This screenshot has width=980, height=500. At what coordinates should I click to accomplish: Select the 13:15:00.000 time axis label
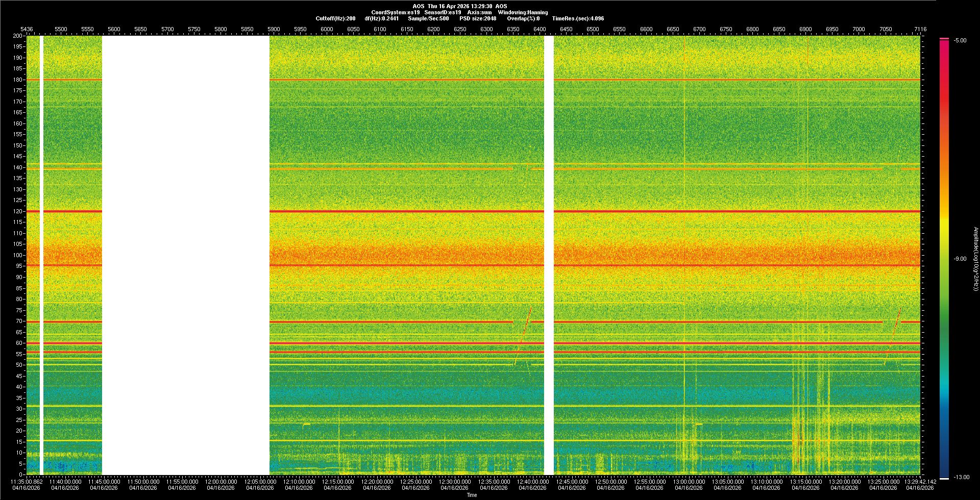pos(805,482)
